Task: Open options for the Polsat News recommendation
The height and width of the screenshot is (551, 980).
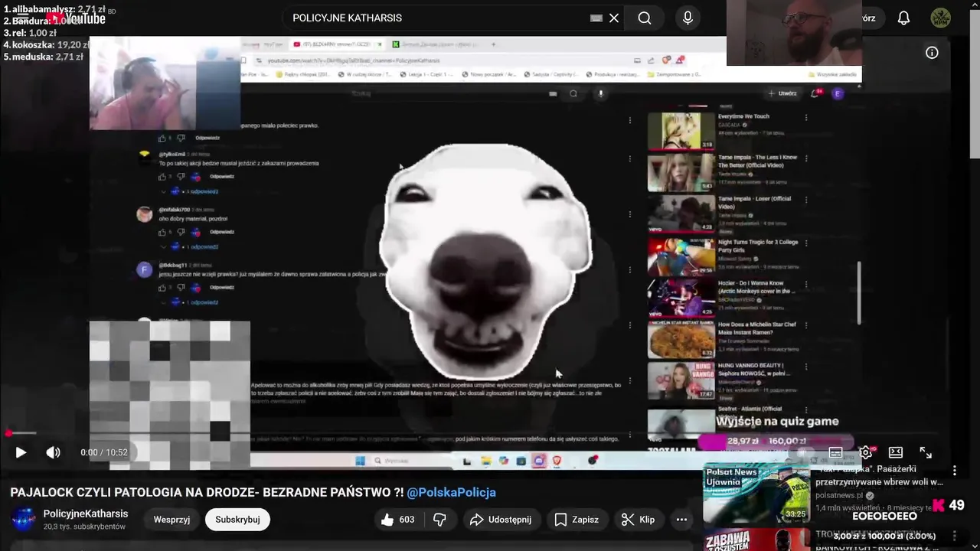Action: pyautogui.click(x=955, y=471)
